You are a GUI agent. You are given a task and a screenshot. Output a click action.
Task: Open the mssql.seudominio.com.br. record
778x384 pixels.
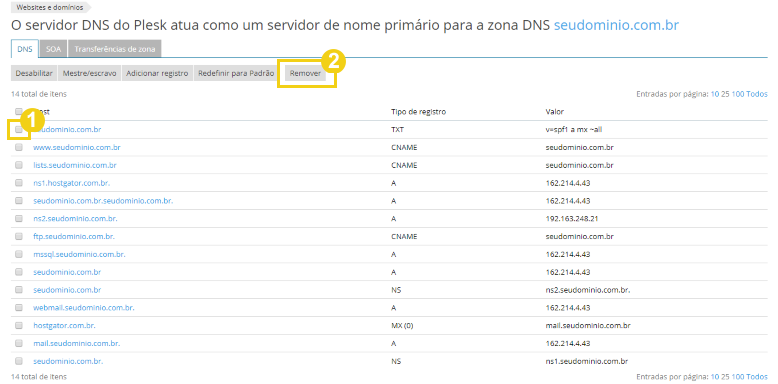tap(79, 254)
